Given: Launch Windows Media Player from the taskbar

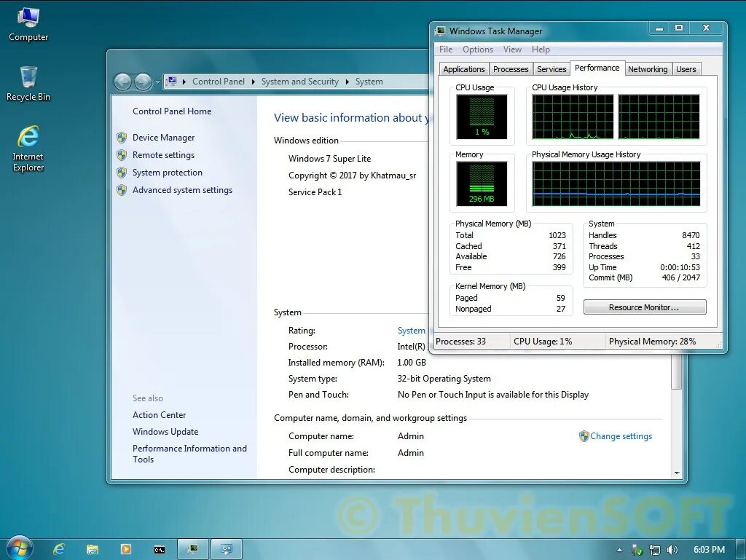Looking at the screenshot, I should click(125, 550).
